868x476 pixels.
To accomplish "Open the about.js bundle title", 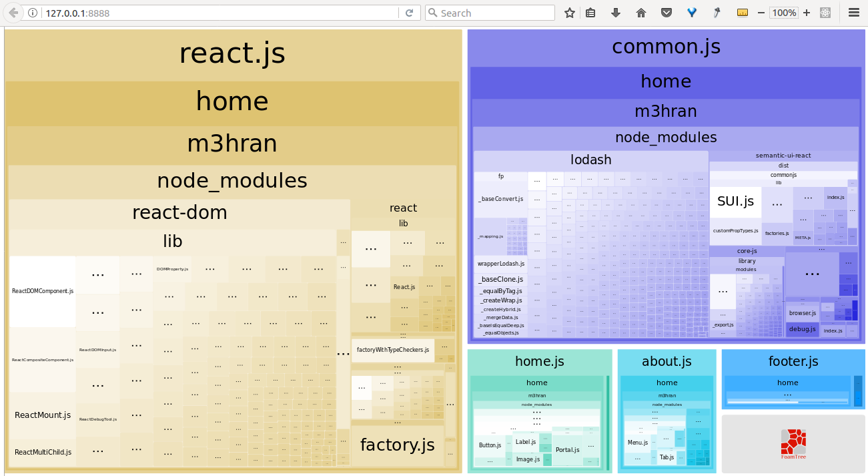I will click(667, 361).
